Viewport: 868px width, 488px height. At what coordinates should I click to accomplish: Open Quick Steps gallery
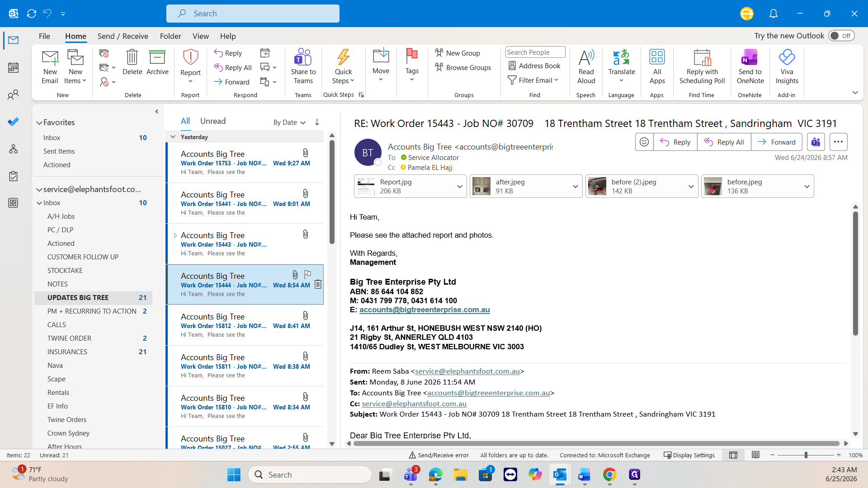click(x=343, y=67)
